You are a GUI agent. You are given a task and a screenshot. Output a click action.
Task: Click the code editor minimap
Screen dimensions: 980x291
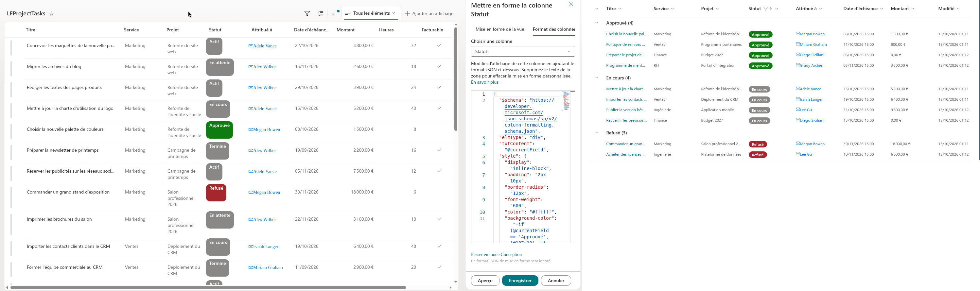coord(566,101)
